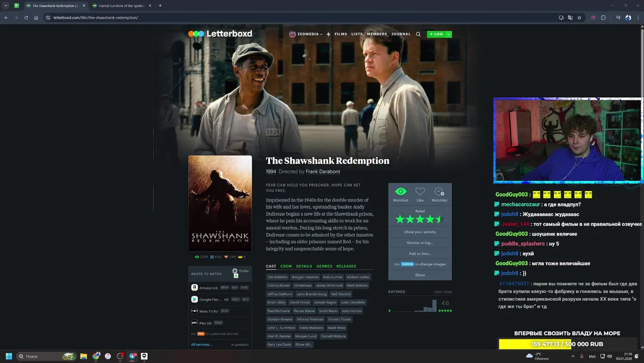Screen dimensions: 644x363
Task: Show hidden system tray icons chevron
Action: click(x=572, y=356)
